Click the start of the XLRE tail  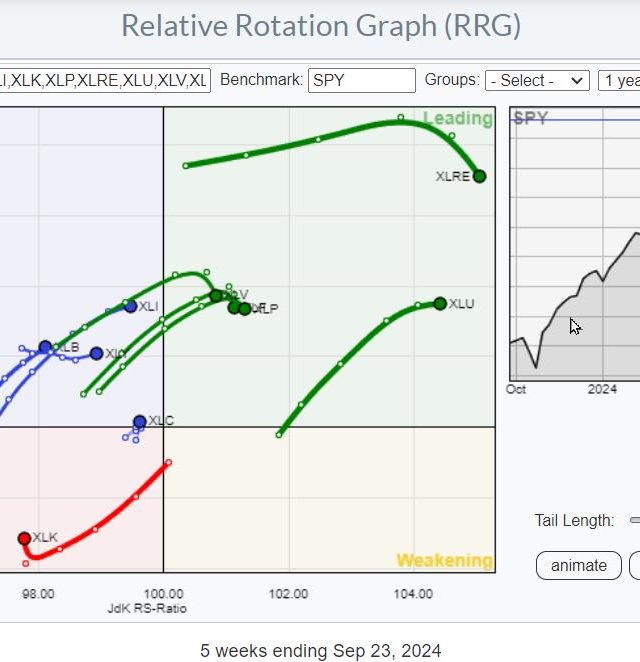tap(186, 166)
